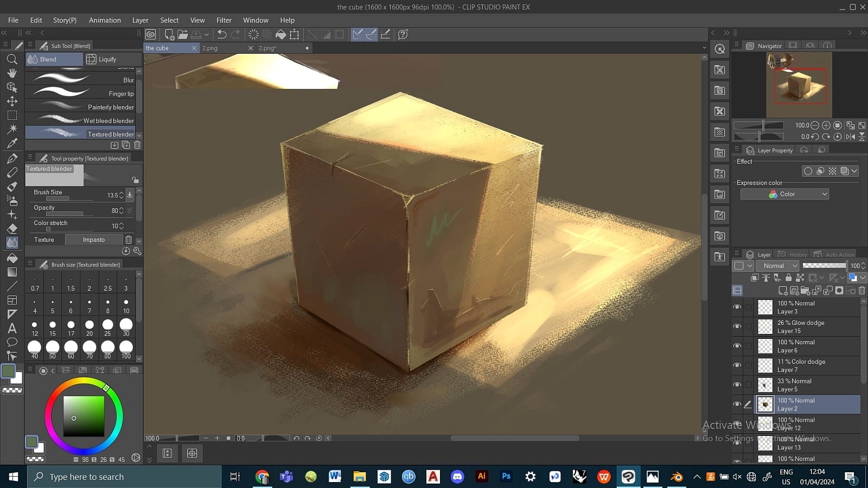Click the color wheel saturation square
Image resolution: width=868 pixels, height=488 pixels.
(84, 416)
